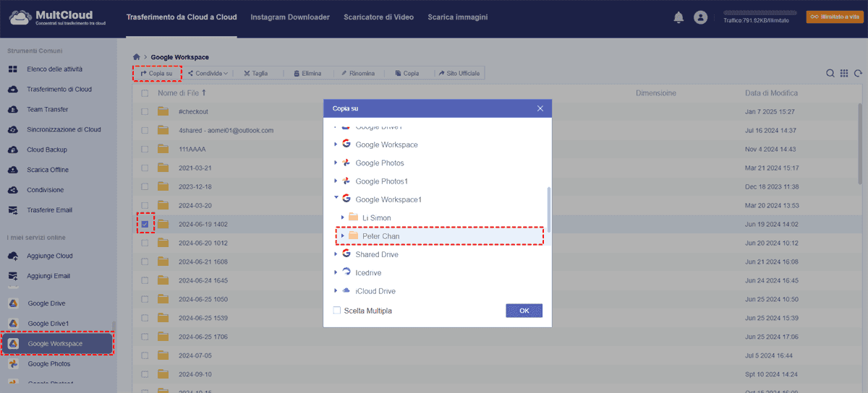Click Rinomina in the toolbar
This screenshot has height=393, width=868.
coord(357,73)
